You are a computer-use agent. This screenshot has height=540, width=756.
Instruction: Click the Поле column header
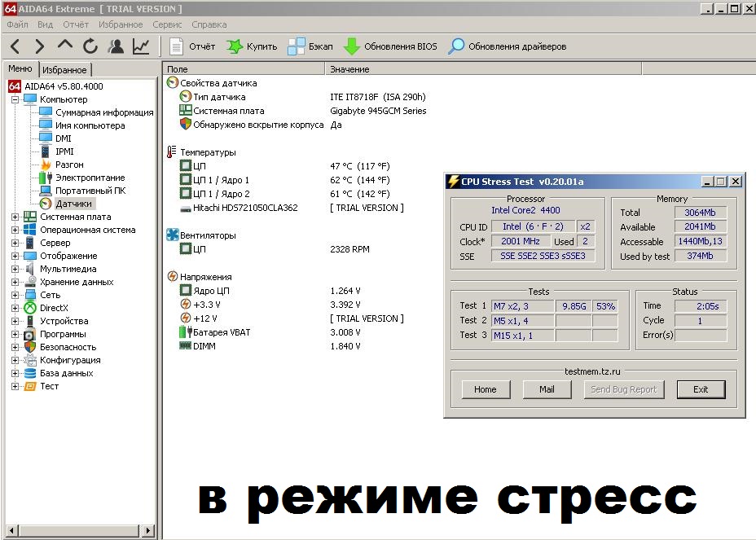click(x=244, y=69)
